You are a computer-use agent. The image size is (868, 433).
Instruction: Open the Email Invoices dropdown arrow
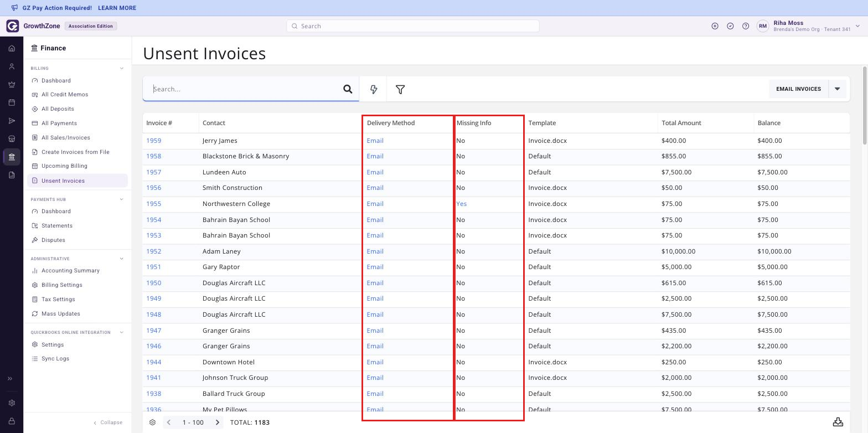[837, 89]
